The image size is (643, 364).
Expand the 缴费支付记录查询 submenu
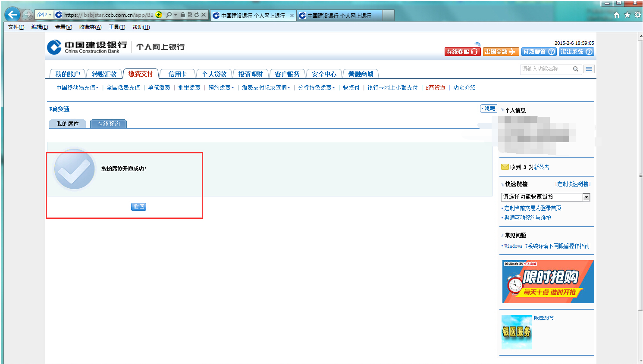266,87
